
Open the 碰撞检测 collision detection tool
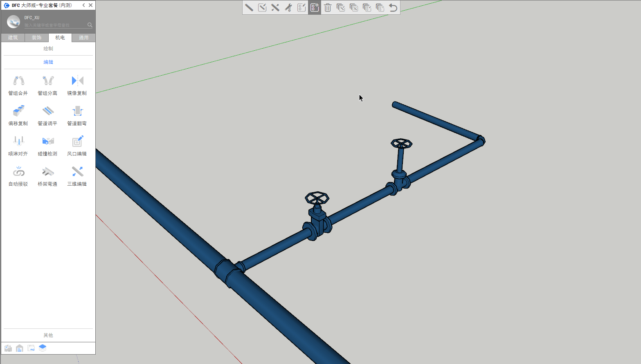pos(48,146)
